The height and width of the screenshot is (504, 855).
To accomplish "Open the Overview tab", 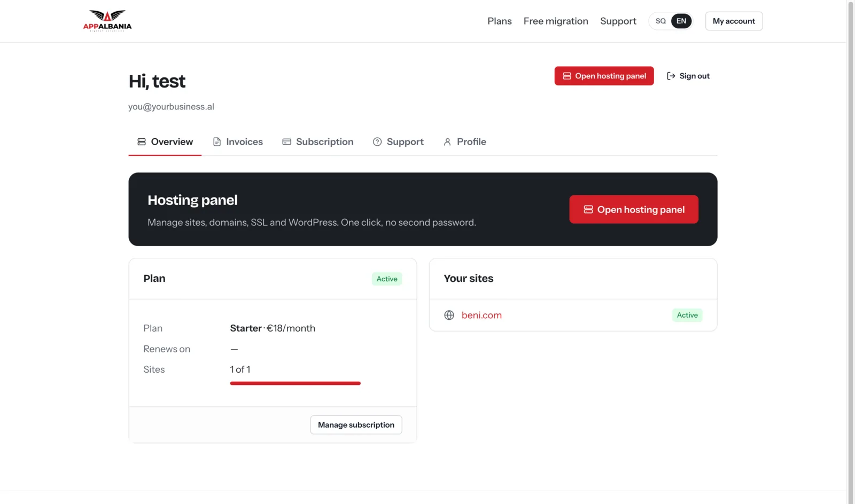I will tap(165, 141).
